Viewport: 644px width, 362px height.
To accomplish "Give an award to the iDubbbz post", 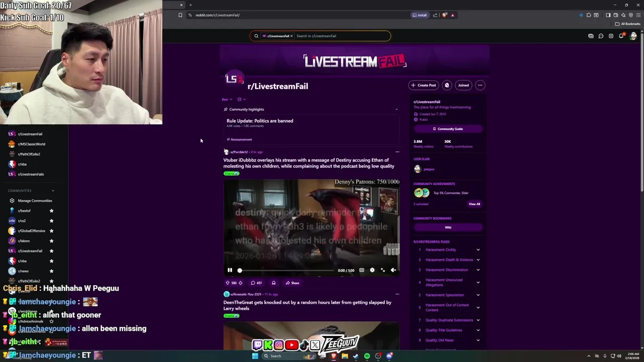I will [x=274, y=283].
